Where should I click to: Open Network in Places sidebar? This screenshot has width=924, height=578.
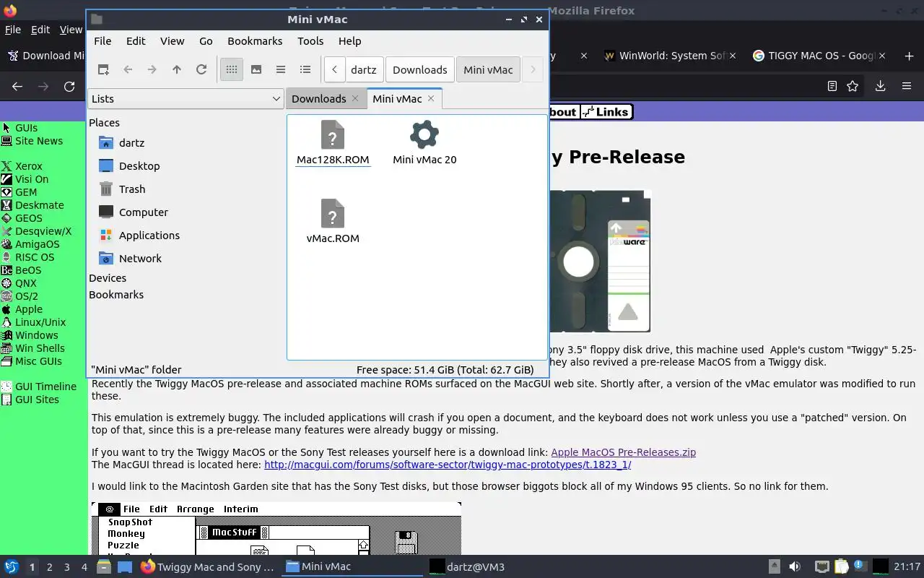tap(141, 259)
